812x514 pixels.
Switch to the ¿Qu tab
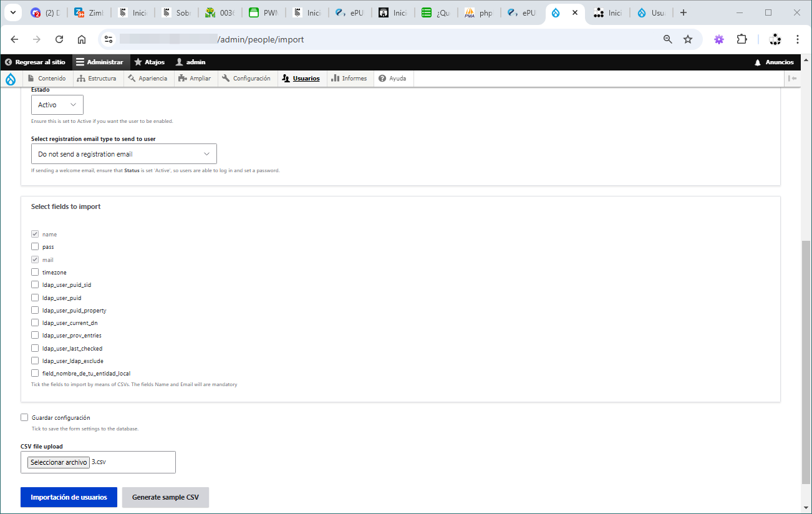pyautogui.click(x=436, y=12)
